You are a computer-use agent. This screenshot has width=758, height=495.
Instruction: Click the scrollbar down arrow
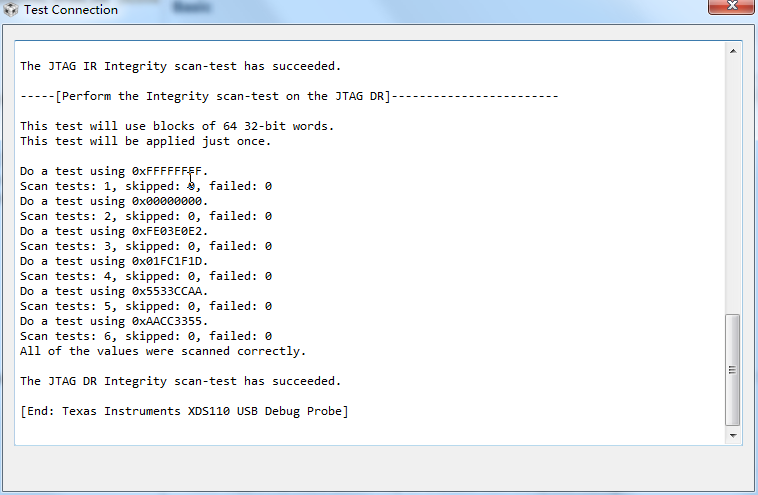733,436
